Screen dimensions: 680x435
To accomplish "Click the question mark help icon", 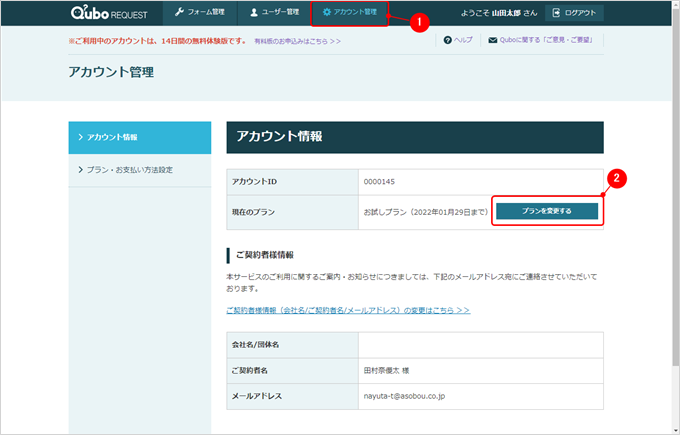I will click(x=448, y=40).
